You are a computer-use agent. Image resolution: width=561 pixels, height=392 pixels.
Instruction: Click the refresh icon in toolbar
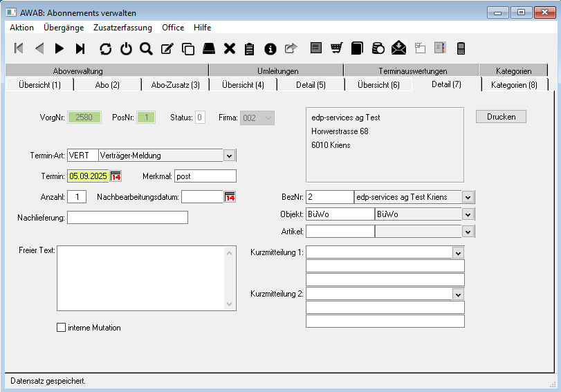pyautogui.click(x=105, y=48)
